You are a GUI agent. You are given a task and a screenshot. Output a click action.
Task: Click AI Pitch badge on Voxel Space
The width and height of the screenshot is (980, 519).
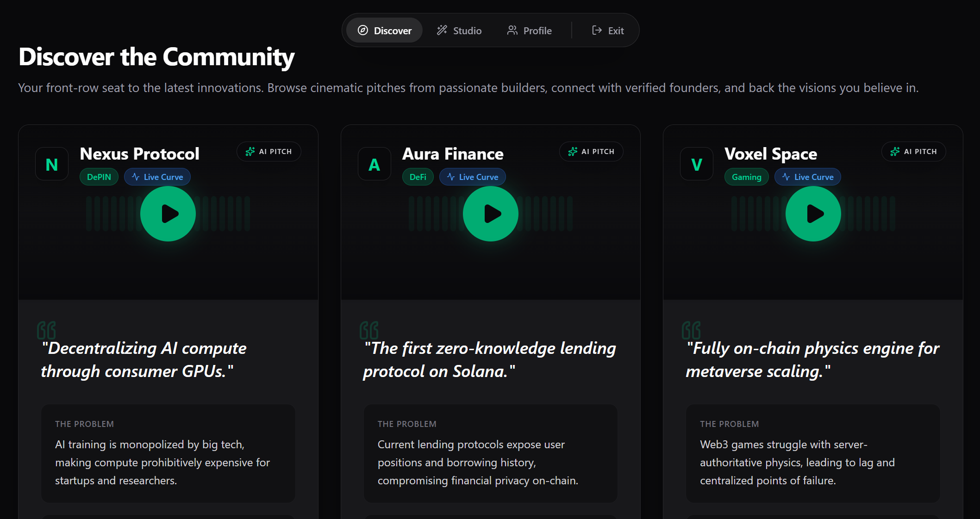click(913, 152)
